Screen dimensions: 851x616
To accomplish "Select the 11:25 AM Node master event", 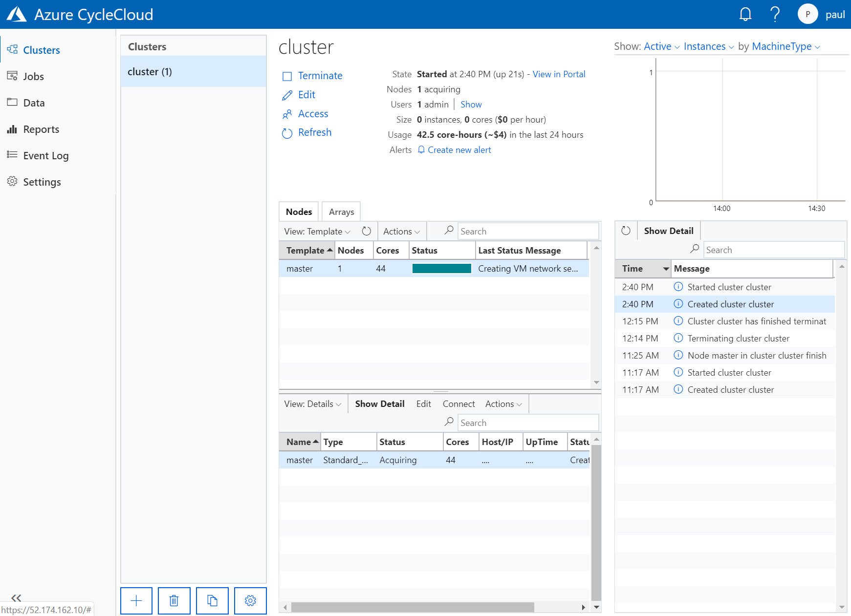I will (x=724, y=355).
